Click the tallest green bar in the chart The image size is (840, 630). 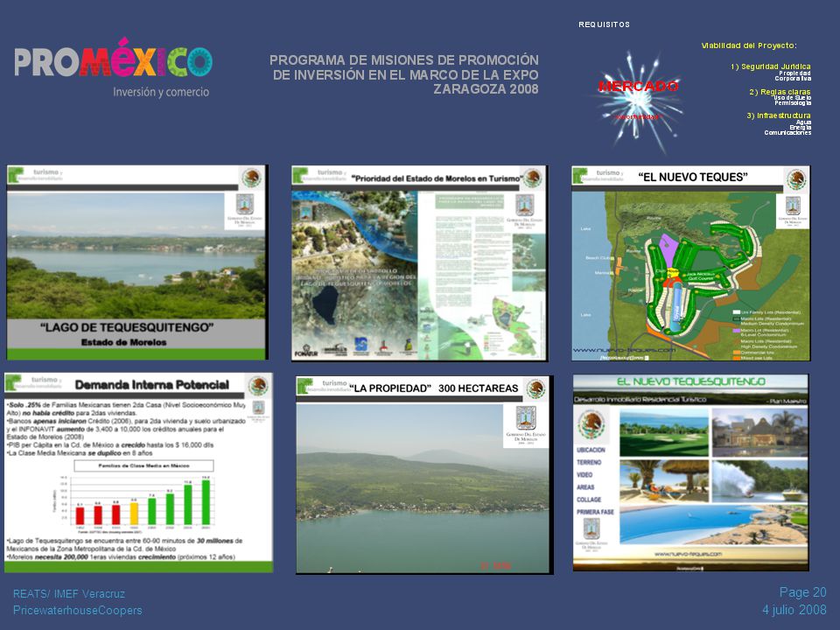coord(206,502)
